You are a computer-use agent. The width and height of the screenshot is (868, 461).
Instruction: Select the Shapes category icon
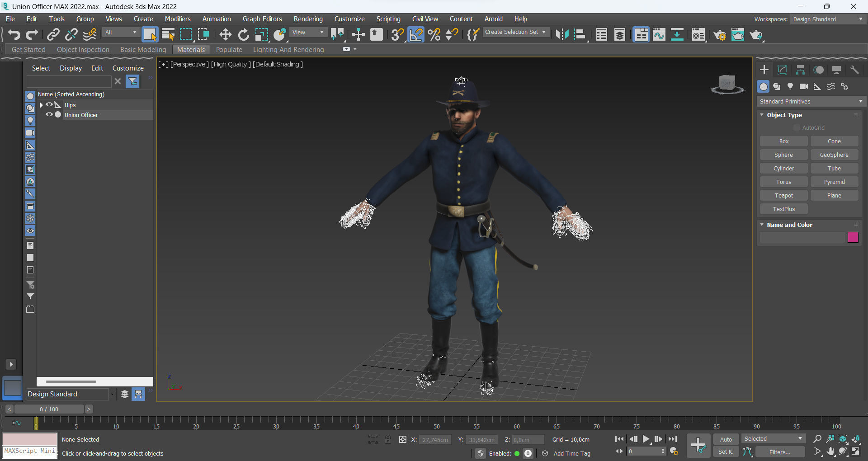(x=777, y=86)
